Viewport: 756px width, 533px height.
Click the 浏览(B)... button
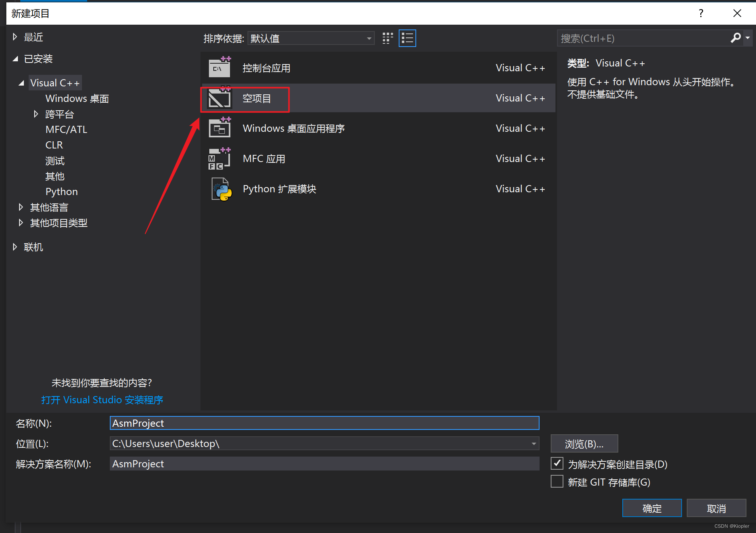[x=584, y=443]
